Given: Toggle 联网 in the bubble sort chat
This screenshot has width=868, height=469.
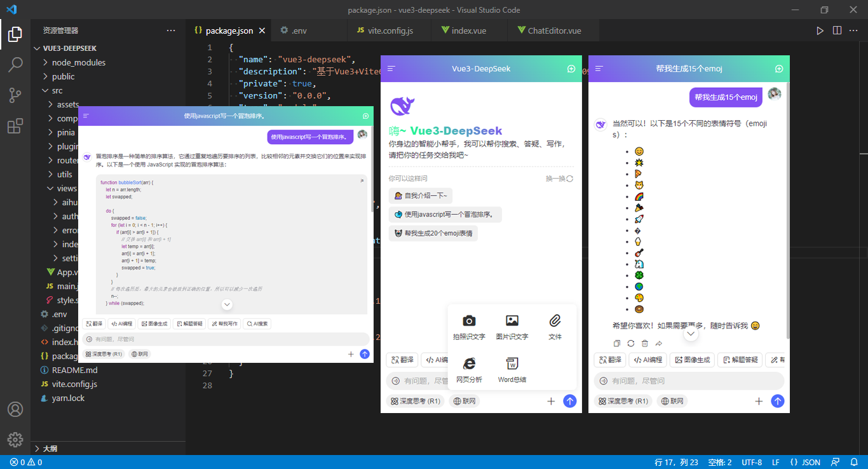Looking at the screenshot, I should click(140, 354).
